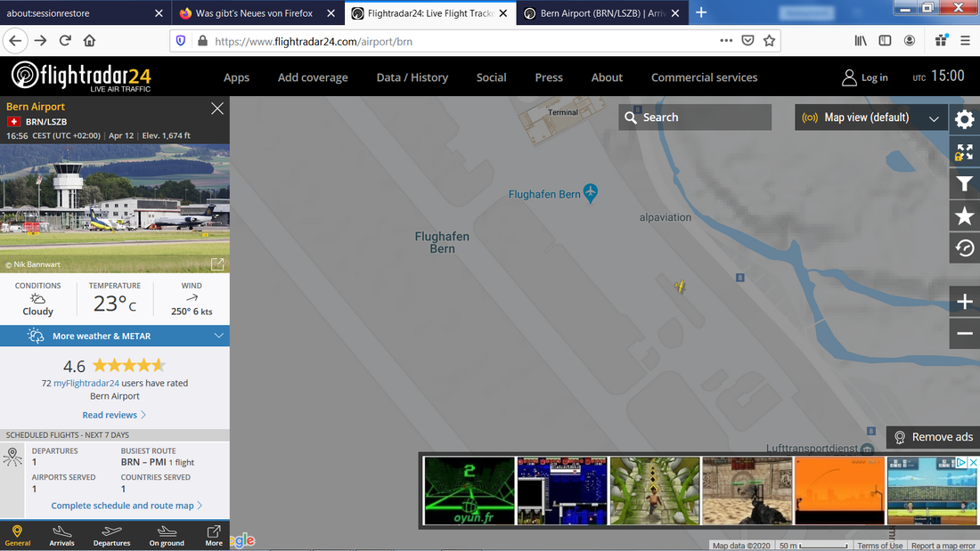Zoom in the map with plus button
980x551 pixels.
click(964, 302)
